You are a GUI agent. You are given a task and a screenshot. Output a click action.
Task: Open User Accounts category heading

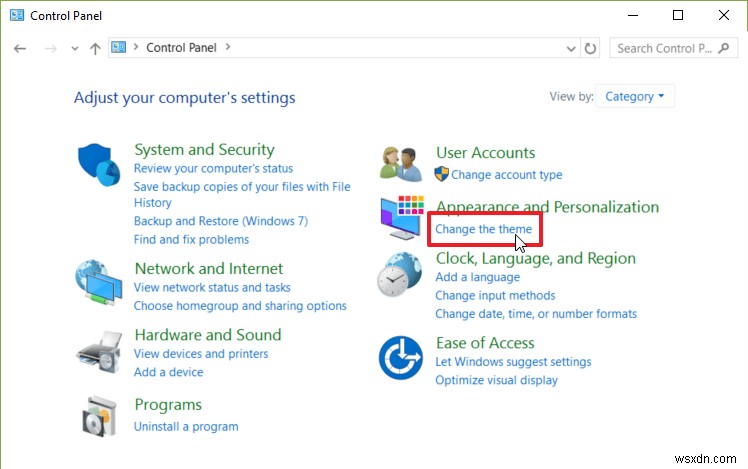(x=486, y=153)
